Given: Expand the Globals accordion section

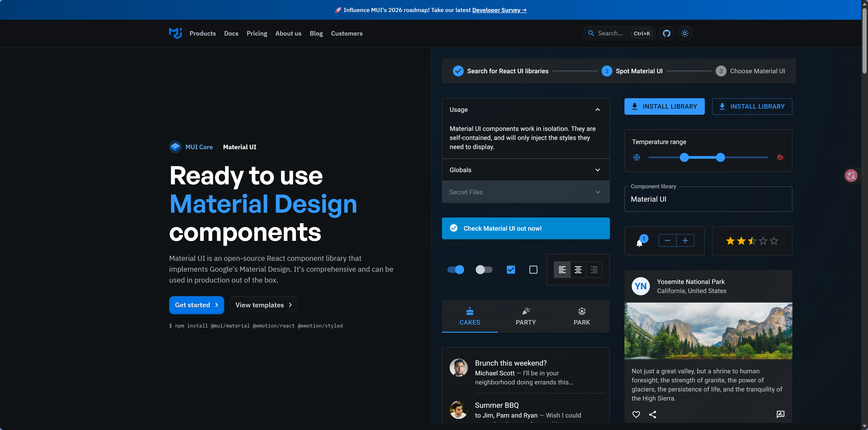Looking at the screenshot, I should (525, 170).
